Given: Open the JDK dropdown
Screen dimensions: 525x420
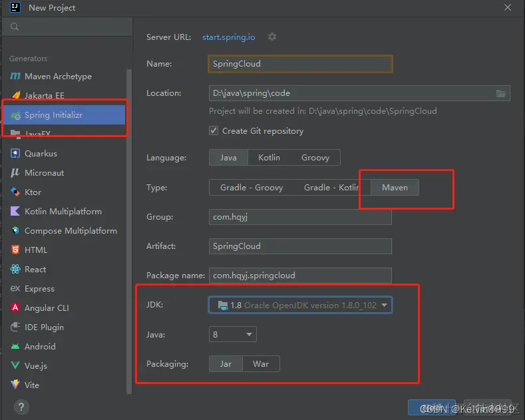Looking at the screenshot, I should coord(300,305).
